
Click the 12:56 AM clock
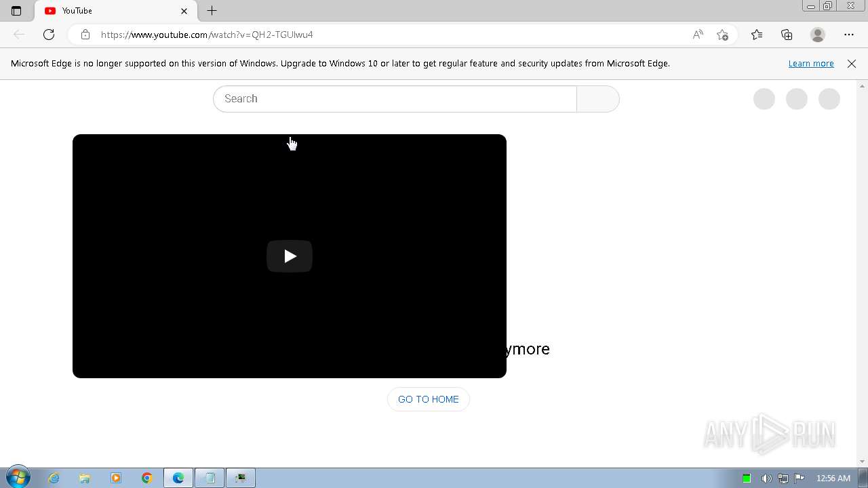(833, 479)
